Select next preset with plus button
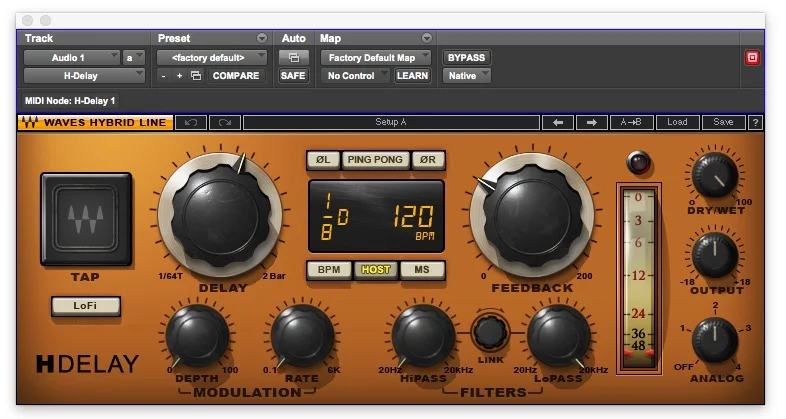Viewport: 786px width, 419px height. [179, 76]
